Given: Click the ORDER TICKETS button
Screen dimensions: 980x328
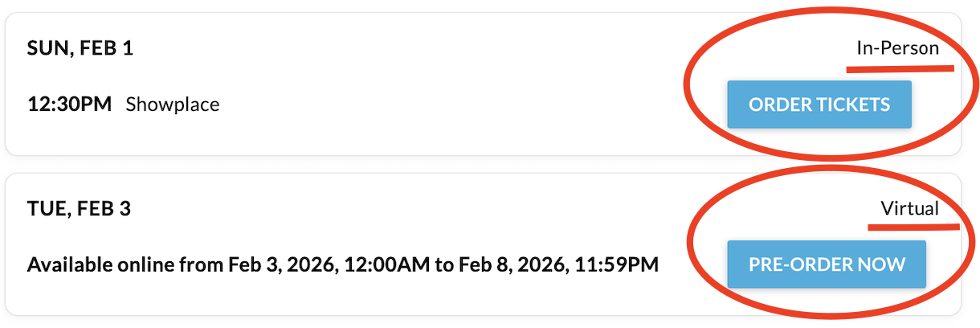Looking at the screenshot, I should tap(819, 105).
